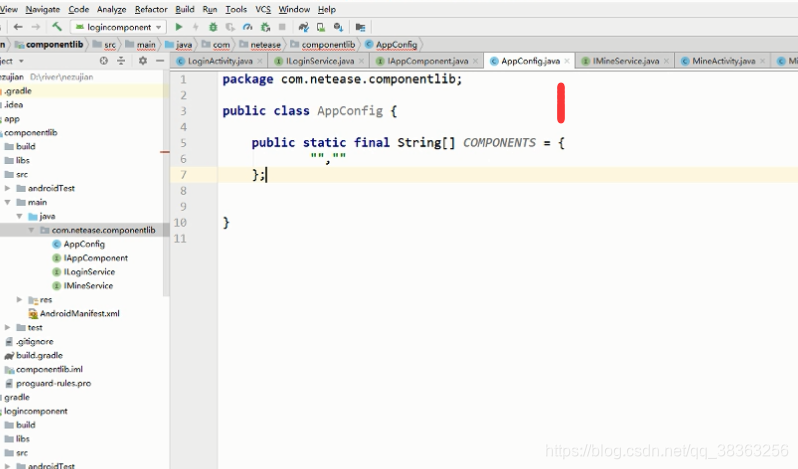Open the Project Structure icon
Viewport: 798px width, 469px height.
tap(360, 27)
